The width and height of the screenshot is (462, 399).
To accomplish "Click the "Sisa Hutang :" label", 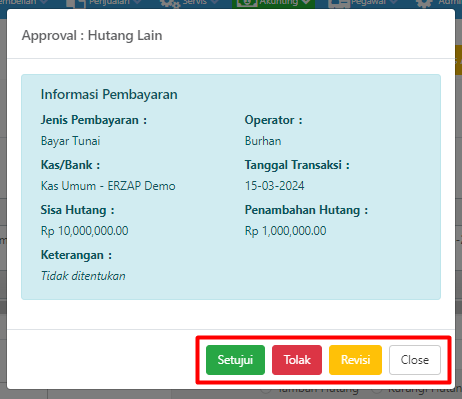I will tap(77, 210).
